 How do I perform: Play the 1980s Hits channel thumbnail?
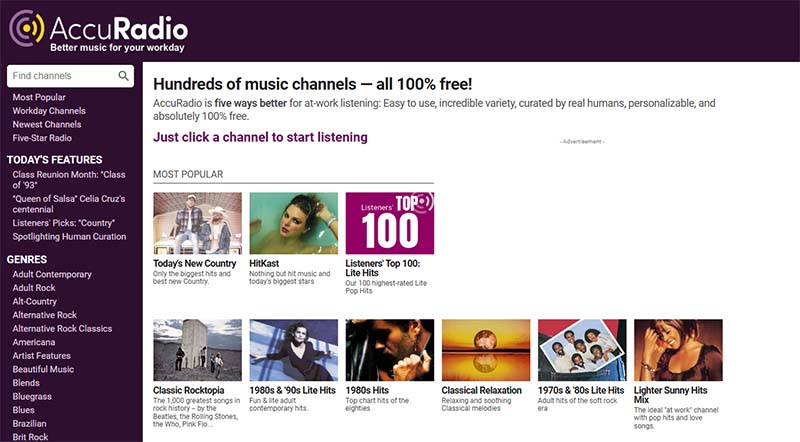[x=389, y=350]
